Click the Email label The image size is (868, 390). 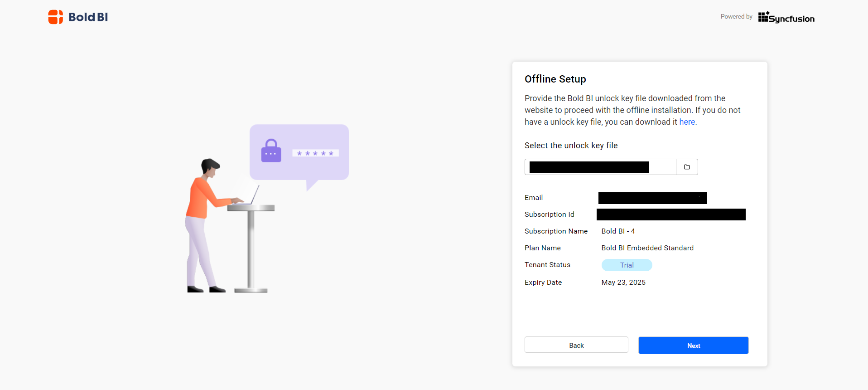534,198
